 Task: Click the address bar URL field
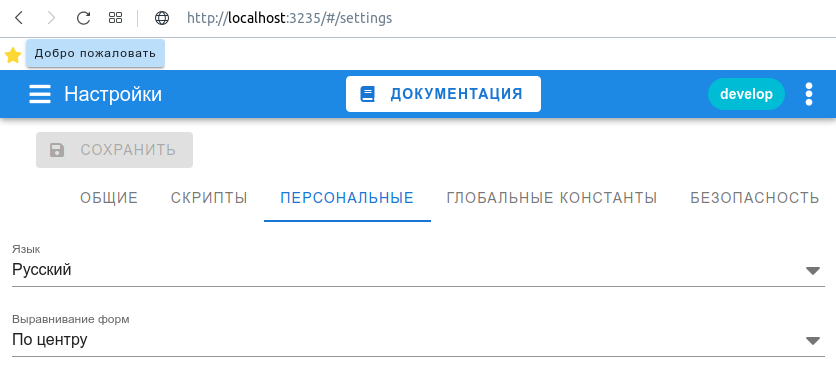(x=290, y=18)
